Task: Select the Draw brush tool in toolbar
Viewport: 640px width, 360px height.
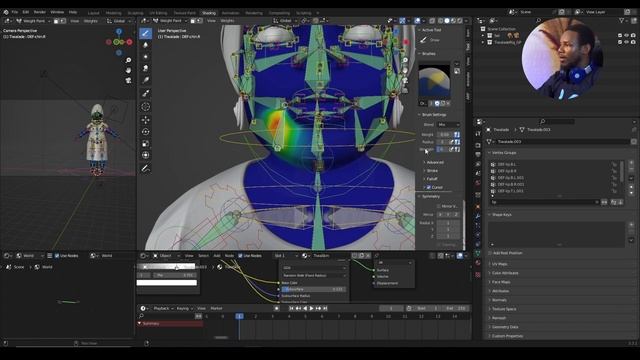Action: pyautogui.click(x=145, y=33)
